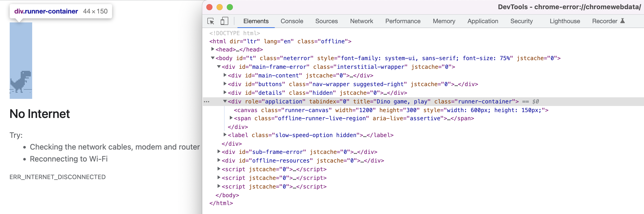Open the Lighthouse tab
Image resolution: width=644 pixels, height=214 pixels.
pyautogui.click(x=565, y=21)
